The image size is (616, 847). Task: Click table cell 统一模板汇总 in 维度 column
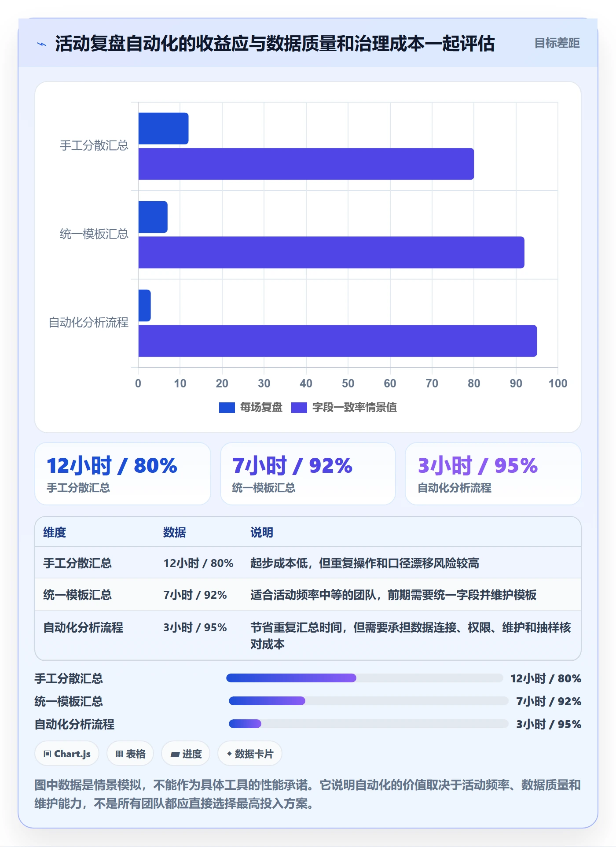[77, 595]
